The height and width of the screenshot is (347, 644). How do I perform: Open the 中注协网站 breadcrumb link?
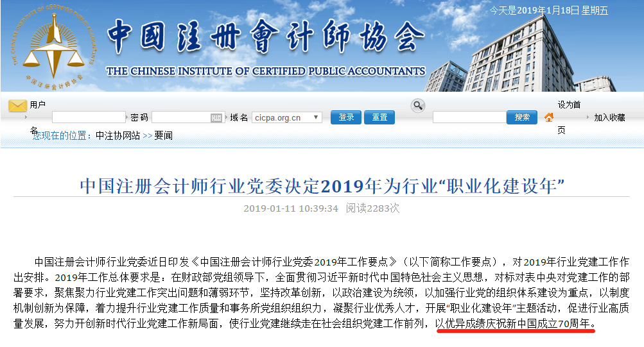point(117,136)
